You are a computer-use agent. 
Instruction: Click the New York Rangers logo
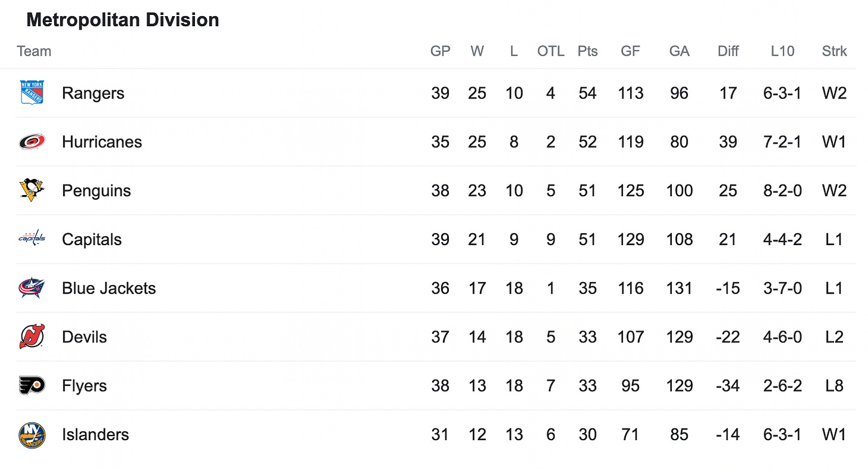tap(32, 93)
